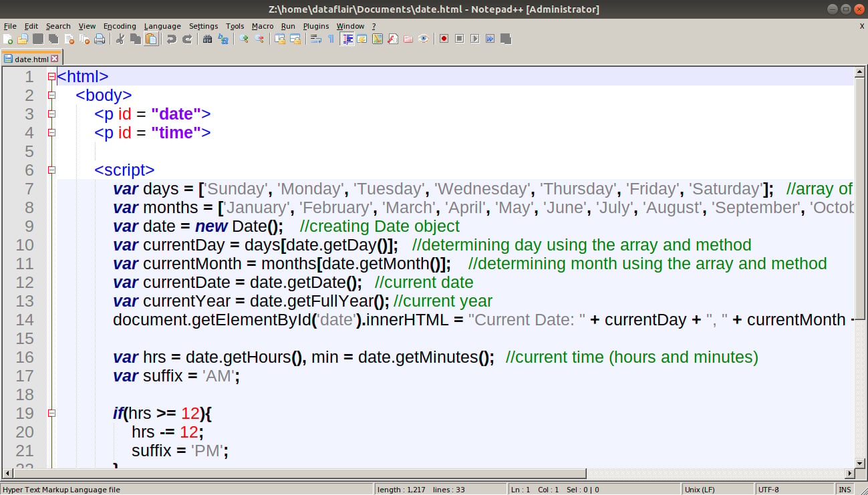Image resolution: width=868 pixels, height=495 pixels.
Task: Zoom in with the magnifier plus icon
Action: pos(243,39)
